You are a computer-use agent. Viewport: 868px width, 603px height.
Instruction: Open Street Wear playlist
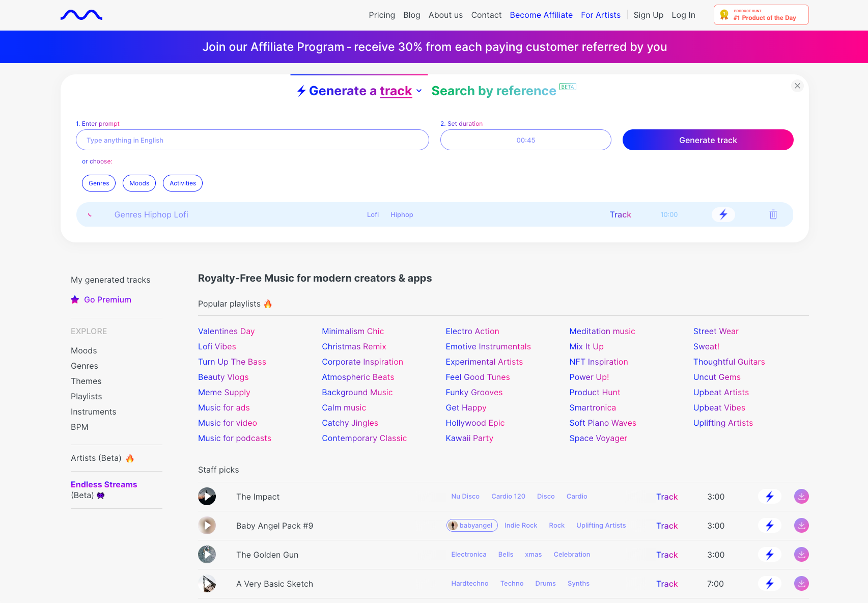[x=716, y=331]
